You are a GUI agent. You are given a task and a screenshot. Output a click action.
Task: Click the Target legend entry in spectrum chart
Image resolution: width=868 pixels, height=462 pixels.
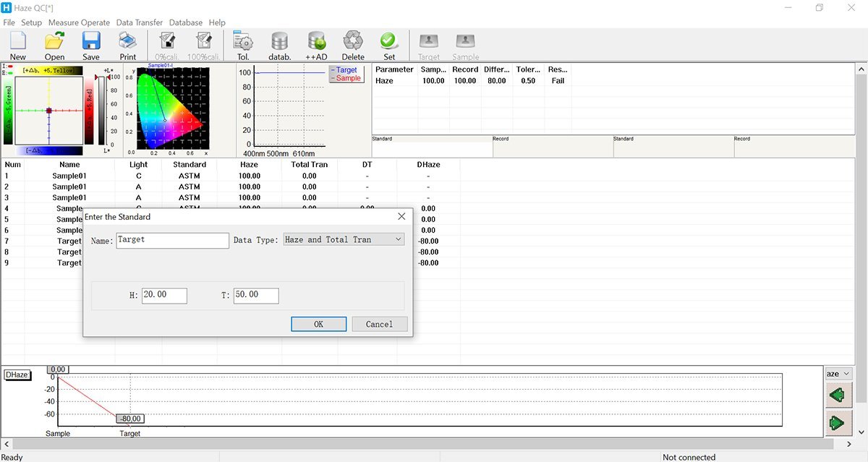(346, 70)
